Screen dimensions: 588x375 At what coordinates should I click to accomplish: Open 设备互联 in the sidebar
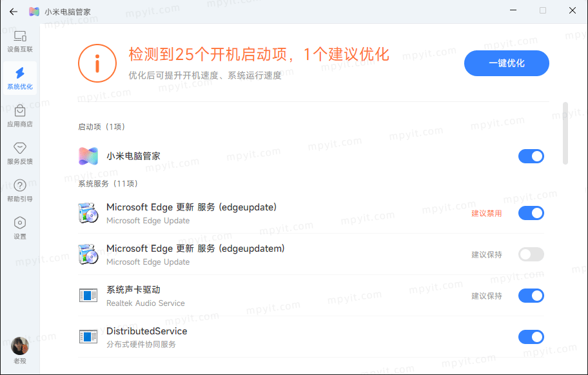pyautogui.click(x=20, y=41)
